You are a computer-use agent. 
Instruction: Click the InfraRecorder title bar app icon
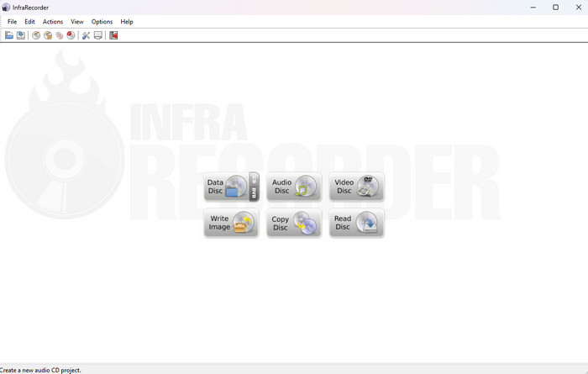pos(6,8)
